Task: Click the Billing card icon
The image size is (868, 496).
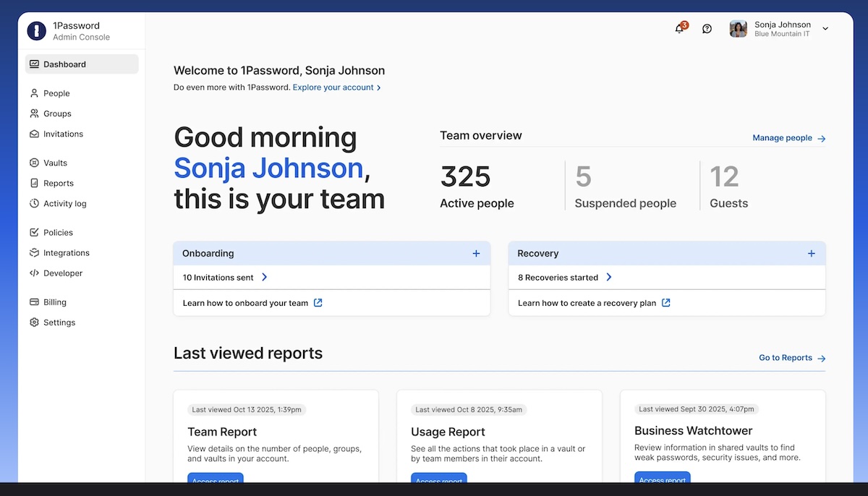Action: (34, 302)
